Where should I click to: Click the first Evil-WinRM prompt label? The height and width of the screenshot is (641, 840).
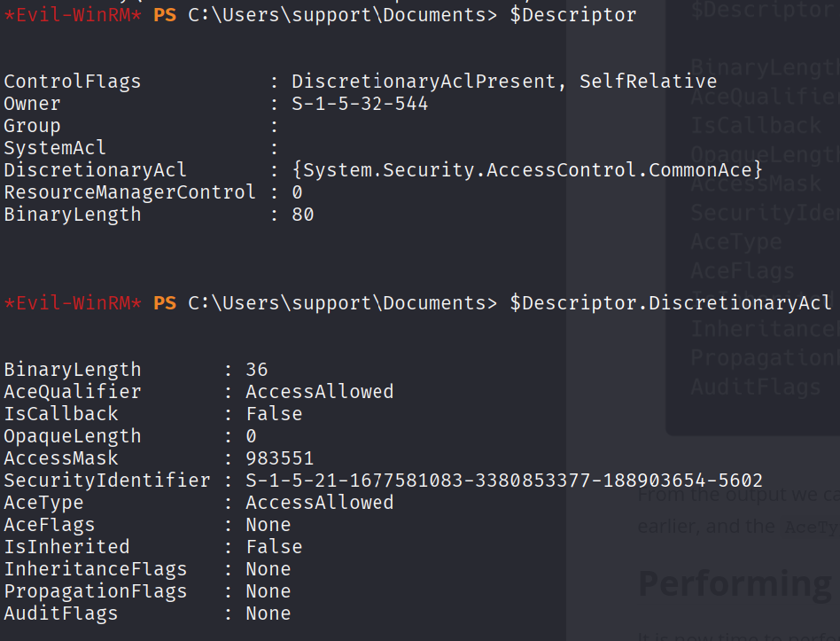coord(73,15)
